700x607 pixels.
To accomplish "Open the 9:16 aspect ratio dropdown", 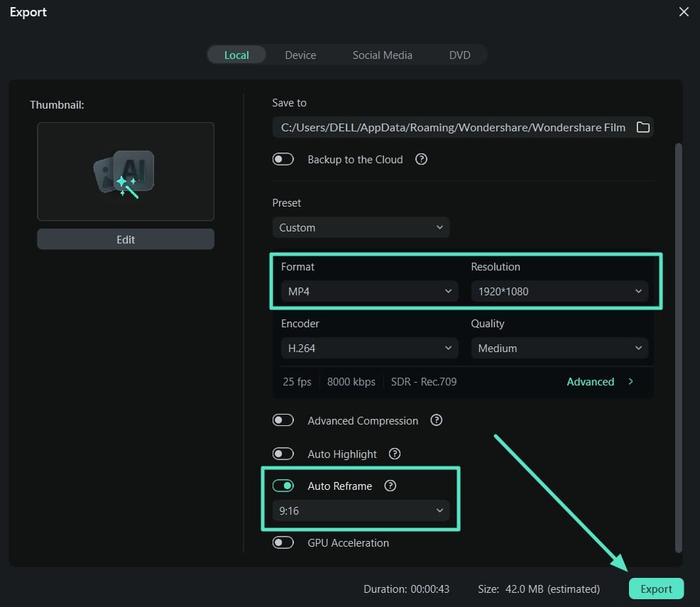I will (x=361, y=510).
